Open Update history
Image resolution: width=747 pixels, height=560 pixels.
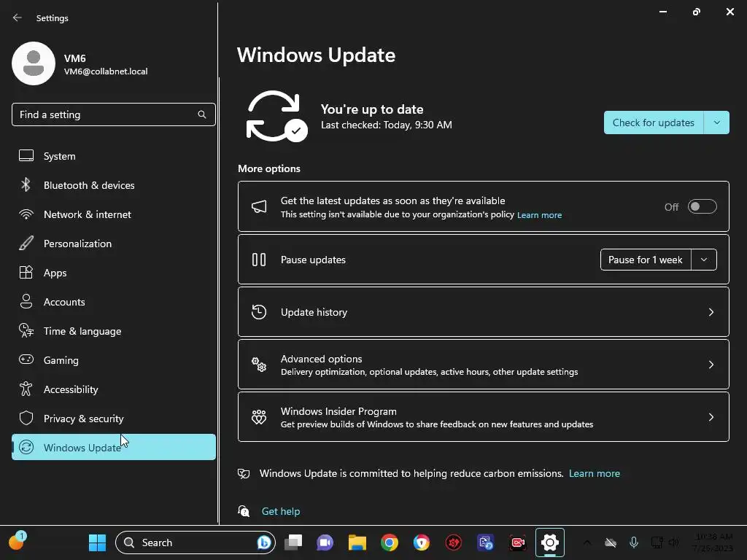pos(483,312)
